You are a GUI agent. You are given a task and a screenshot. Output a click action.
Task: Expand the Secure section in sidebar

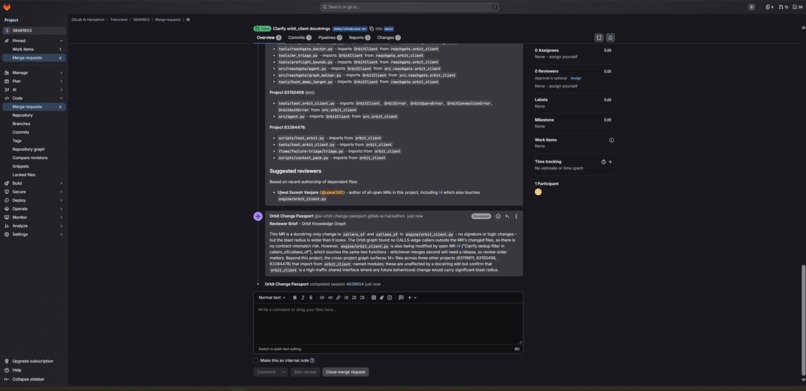(33, 192)
